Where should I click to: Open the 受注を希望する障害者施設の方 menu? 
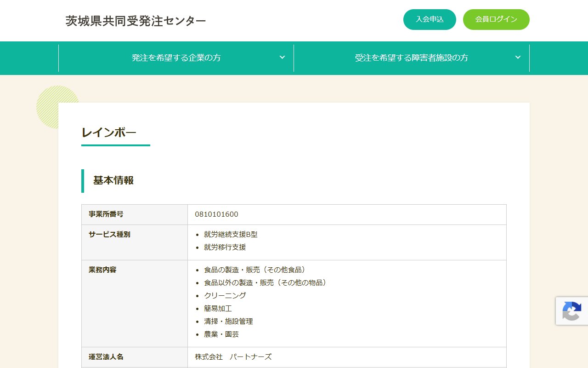[x=412, y=58]
